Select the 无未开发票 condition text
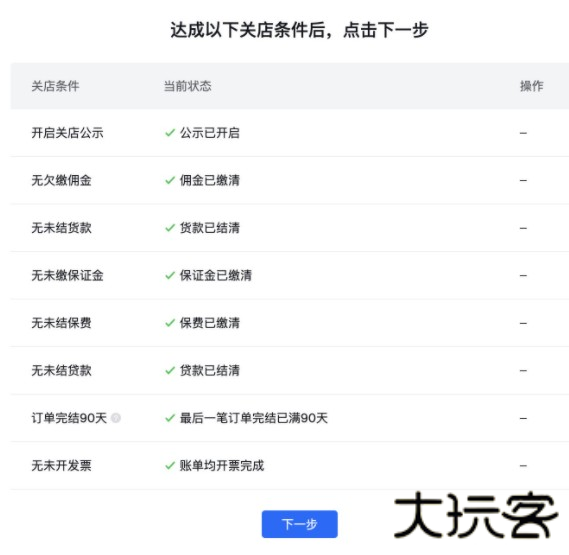This screenshot has height=555, width=569. click(x=61, y=466)
